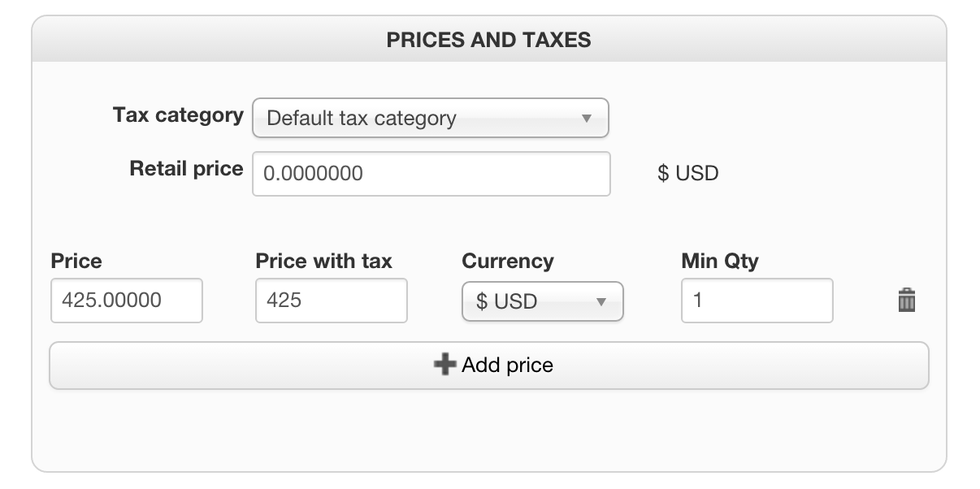Click the empty area below Add price
980x489 pixels.
pos(488,429)
